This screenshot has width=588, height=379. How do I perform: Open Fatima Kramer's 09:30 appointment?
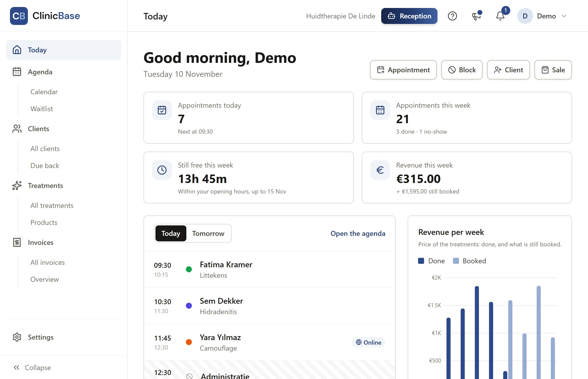coord(270,269)
